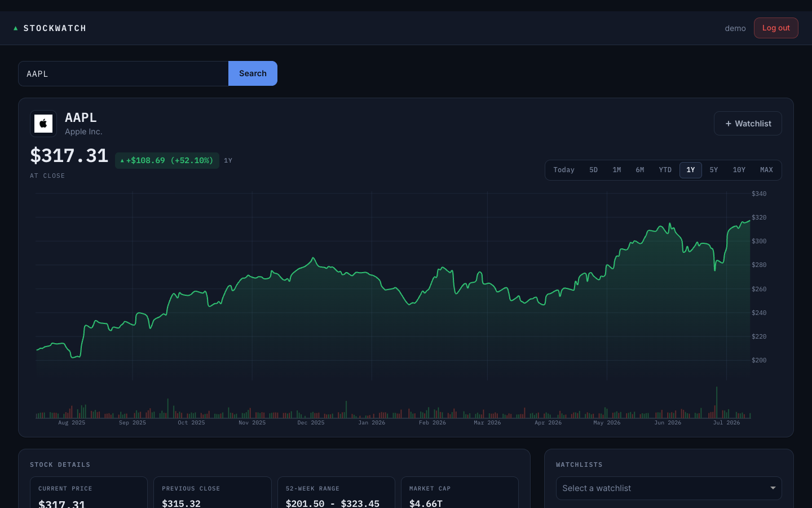Select the YTD time range

[665, 170]
